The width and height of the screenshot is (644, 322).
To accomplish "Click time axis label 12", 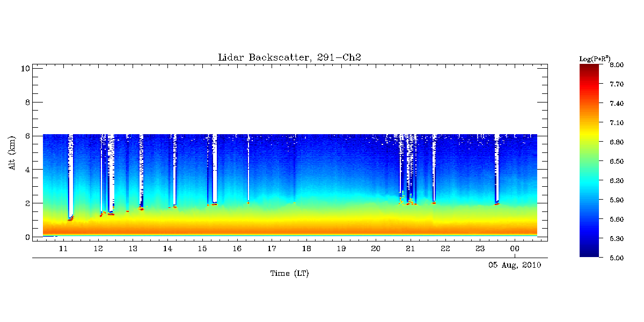I will 98,249.
